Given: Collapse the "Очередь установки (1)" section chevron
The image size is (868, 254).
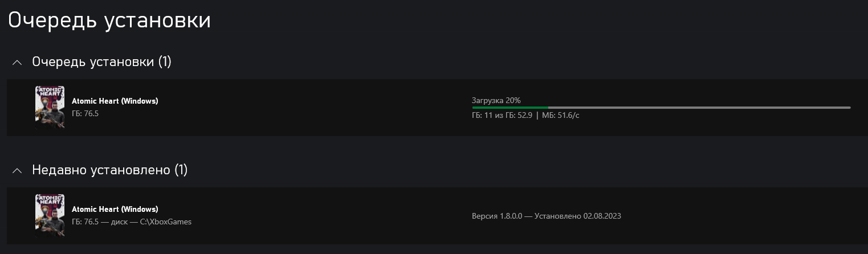Looking at the screenshot, I should tap(18, 62).
